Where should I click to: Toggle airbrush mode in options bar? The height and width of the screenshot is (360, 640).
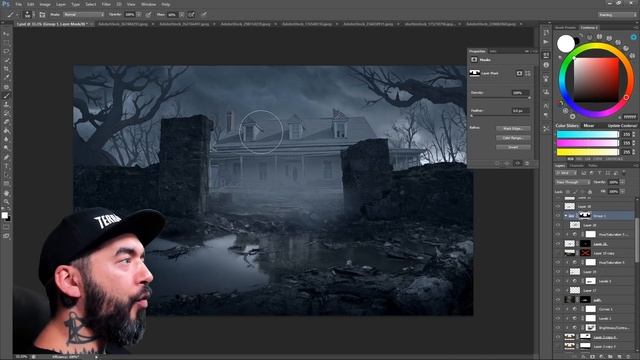point(191,15)
